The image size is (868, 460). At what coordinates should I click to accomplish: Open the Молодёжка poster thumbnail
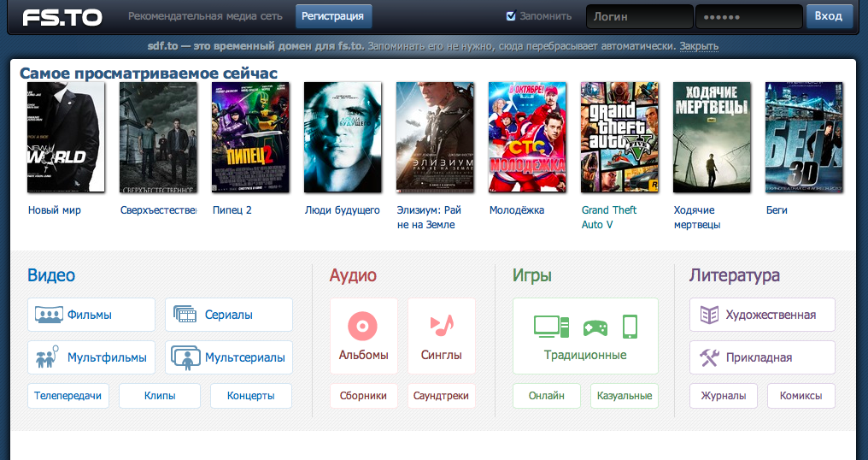527,137
